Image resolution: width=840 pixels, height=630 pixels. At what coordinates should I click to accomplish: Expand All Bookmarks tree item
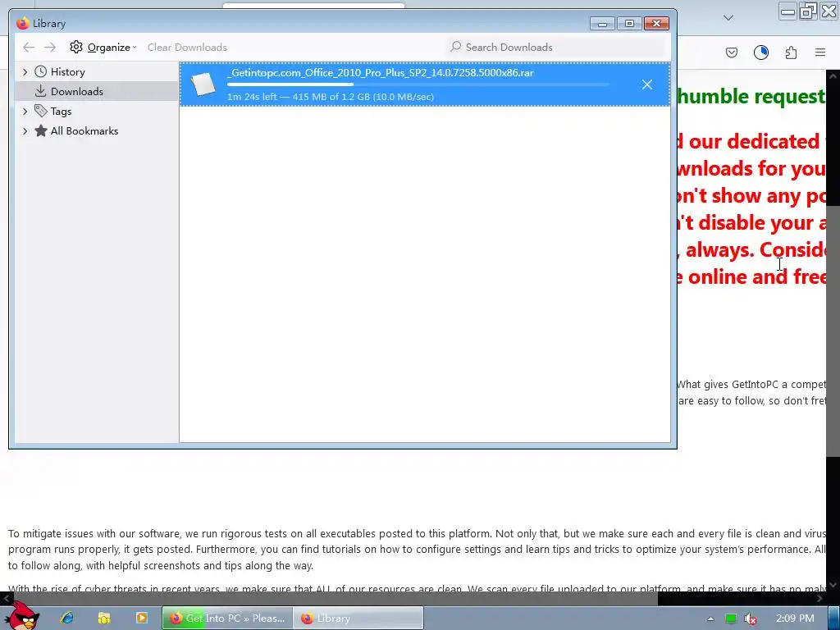click(x=25, y=131)
